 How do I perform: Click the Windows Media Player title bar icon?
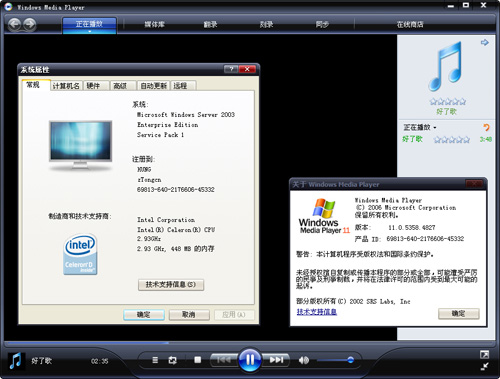[8, 6]
